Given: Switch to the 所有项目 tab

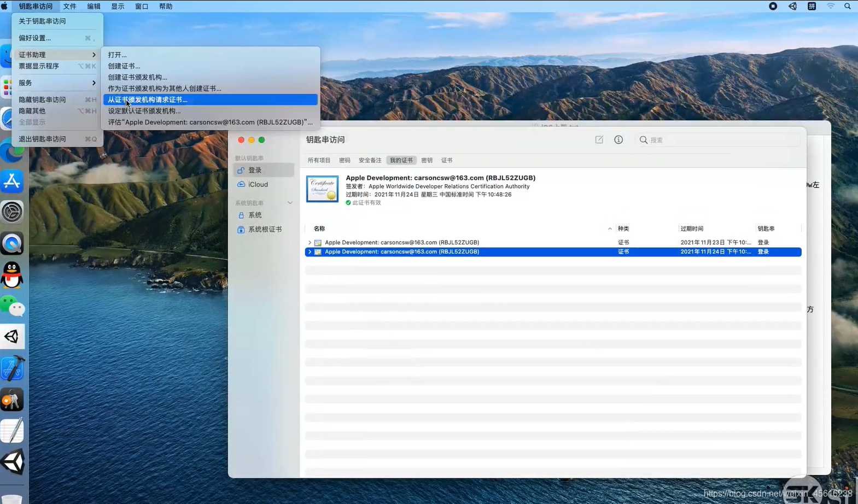Looking at the screenshot, I should pyautogui.click(x=319, y=160).
